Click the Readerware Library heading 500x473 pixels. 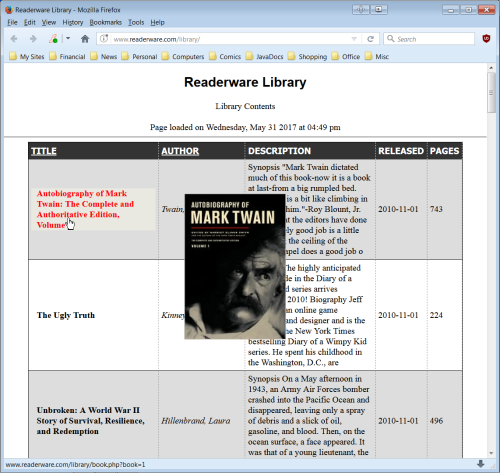(x=245, y=82)
